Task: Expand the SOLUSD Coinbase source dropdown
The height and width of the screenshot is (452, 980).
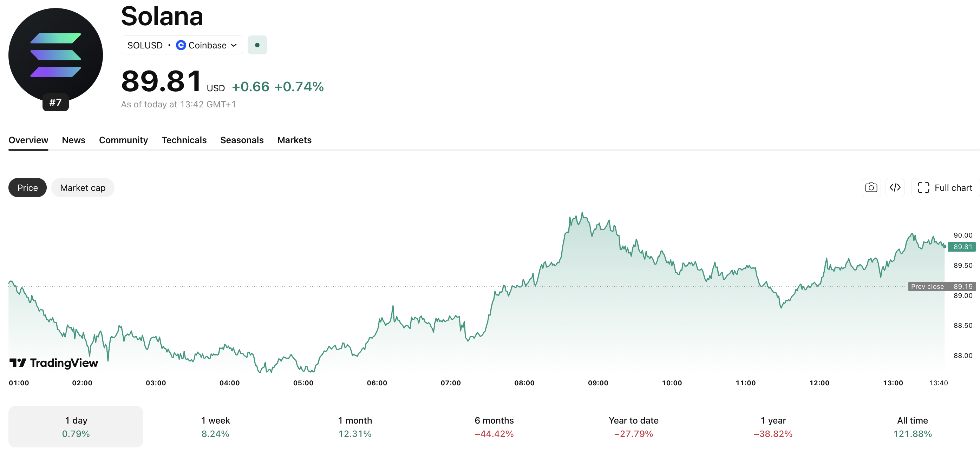Action: click(x=182, y=45)
